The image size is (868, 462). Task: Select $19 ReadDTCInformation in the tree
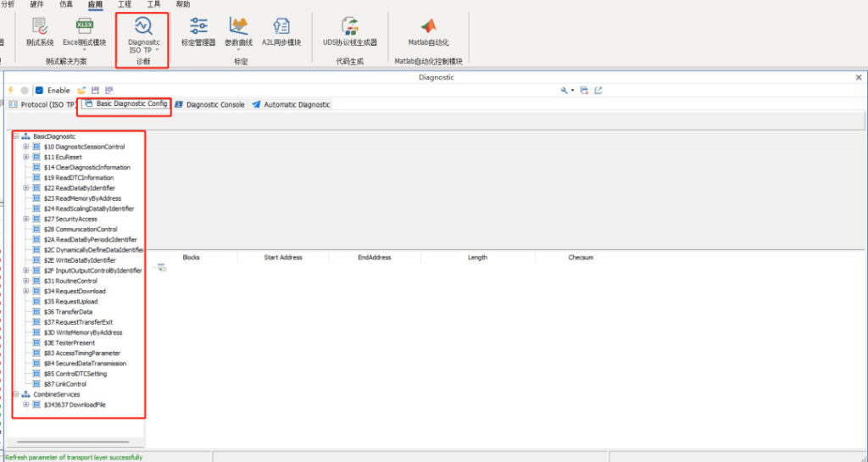tap(78, 178)
